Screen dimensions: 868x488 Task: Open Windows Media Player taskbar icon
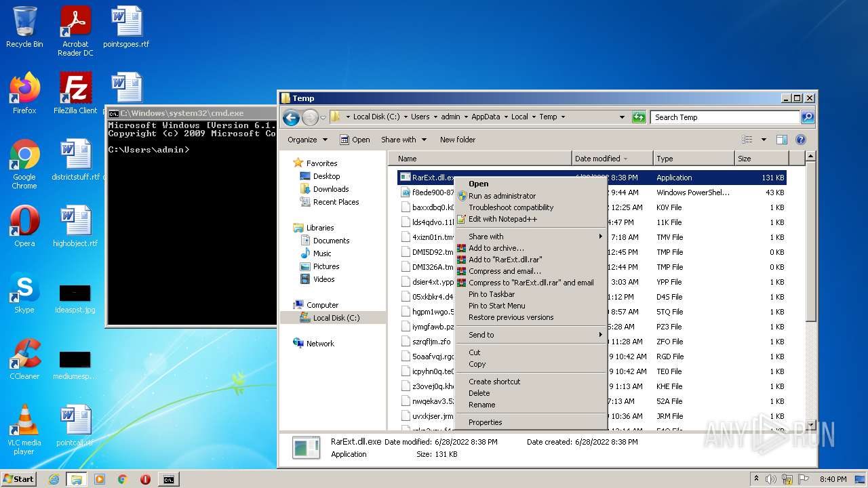point(100,479)
